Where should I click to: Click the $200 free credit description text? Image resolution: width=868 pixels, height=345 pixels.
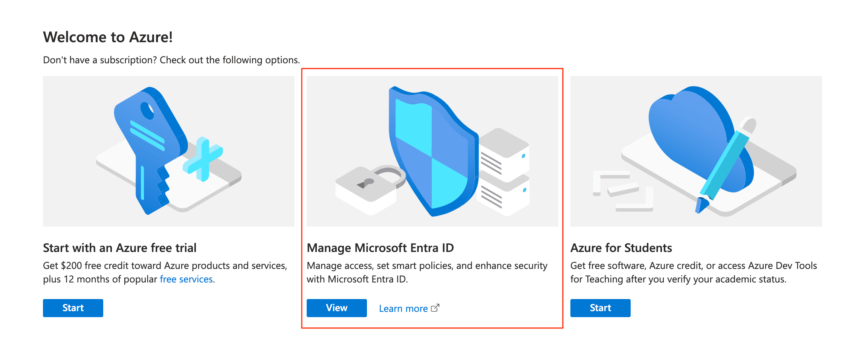click(165, 266)
